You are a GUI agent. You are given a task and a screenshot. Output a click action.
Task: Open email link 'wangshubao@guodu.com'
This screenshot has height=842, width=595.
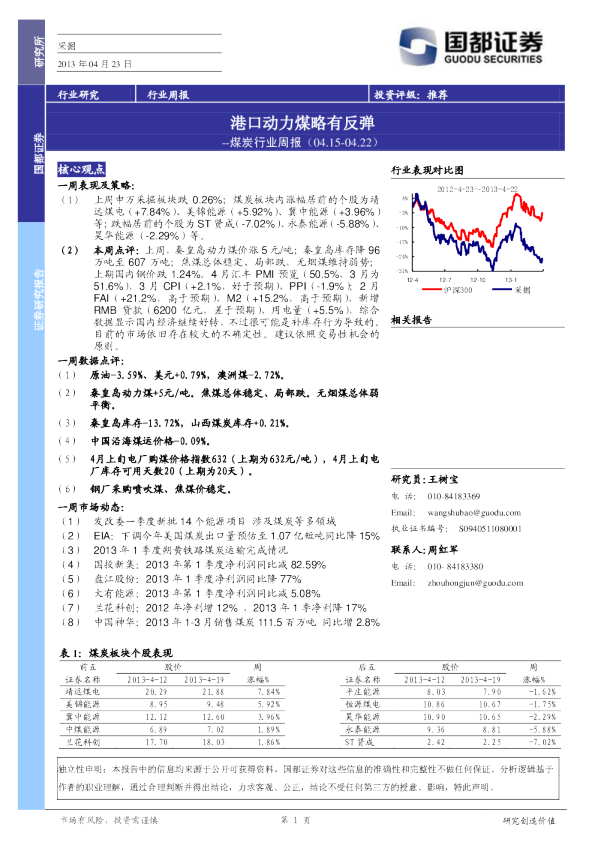tap(474, 513)
